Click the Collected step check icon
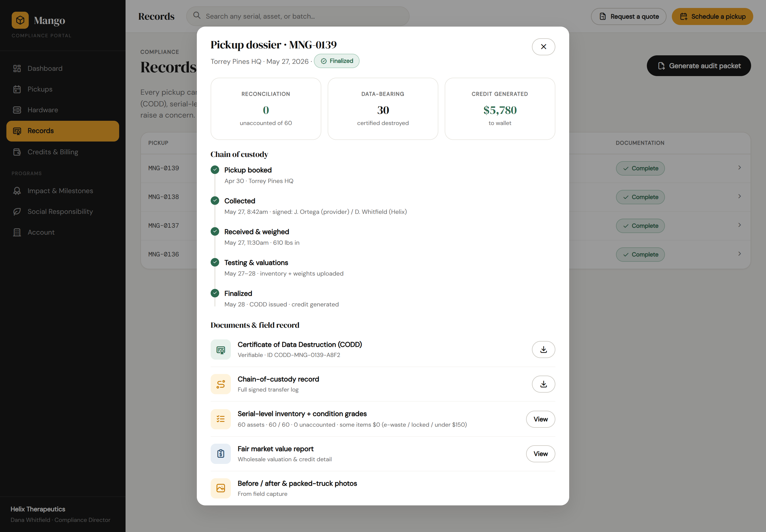The width and height of the screenshot is (766, 532). click(215, 201)
